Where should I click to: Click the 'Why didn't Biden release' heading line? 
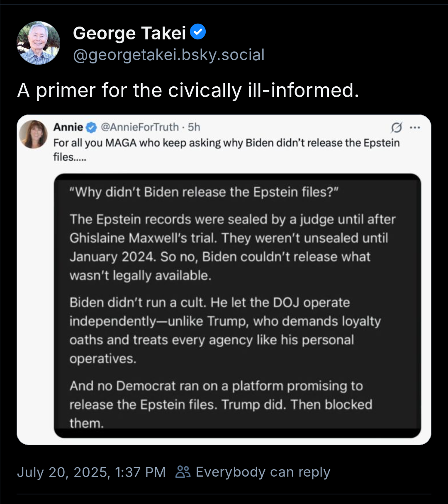tap(205, 192)
